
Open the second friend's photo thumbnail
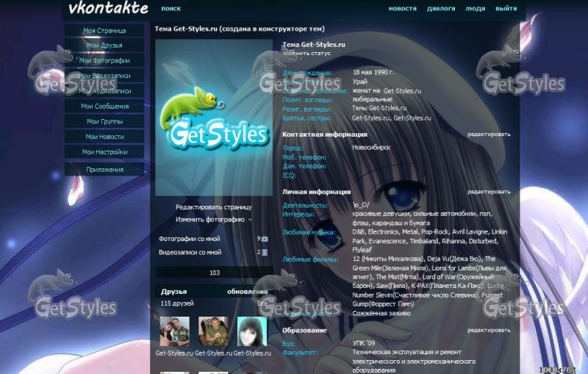click(213, 331)
